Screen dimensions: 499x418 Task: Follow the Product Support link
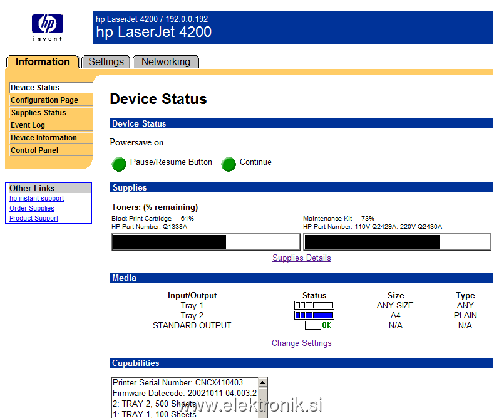pyautogui.click(x=34, y=218)
